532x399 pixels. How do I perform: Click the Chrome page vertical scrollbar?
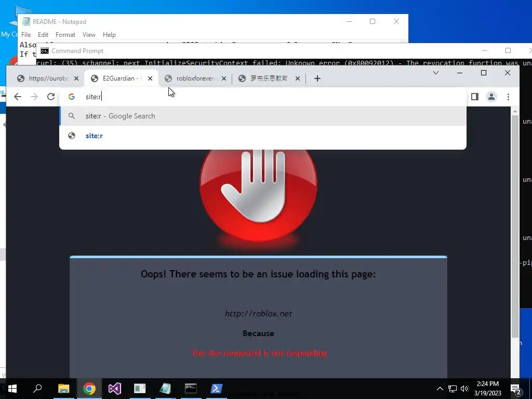(515, 225)
